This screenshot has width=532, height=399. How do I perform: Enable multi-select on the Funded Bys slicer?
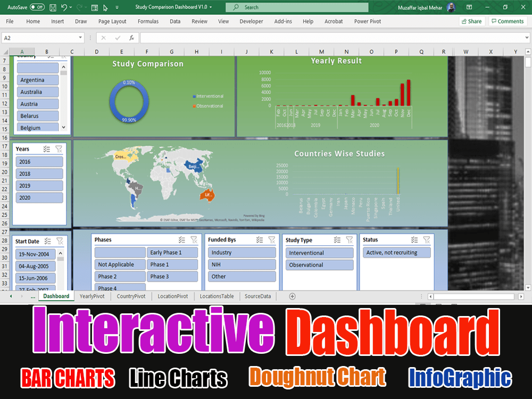(259, 239)
